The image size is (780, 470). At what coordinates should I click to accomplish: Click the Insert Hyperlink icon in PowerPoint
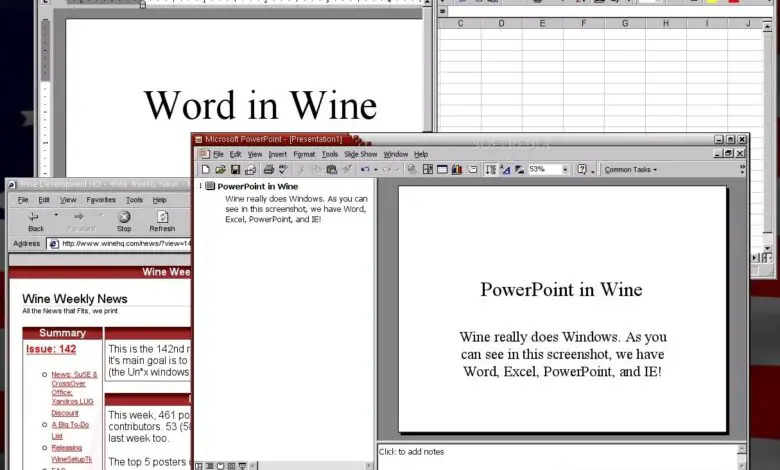[x=412, y=170]
